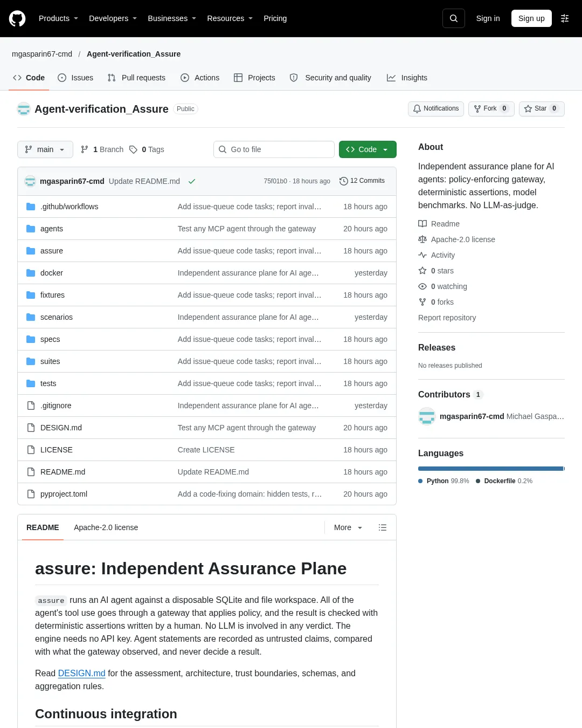Click the Star icon
The width and height of the screenshot is (582, 728).
528,109
